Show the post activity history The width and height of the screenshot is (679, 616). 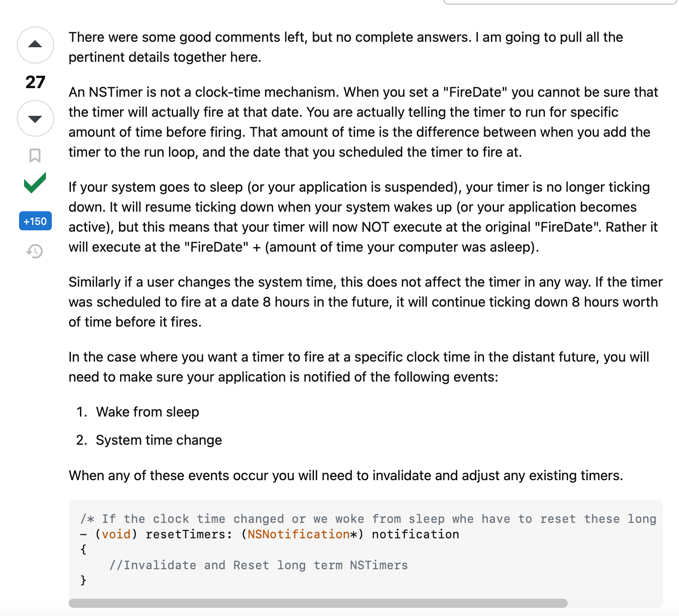(35, 251)
